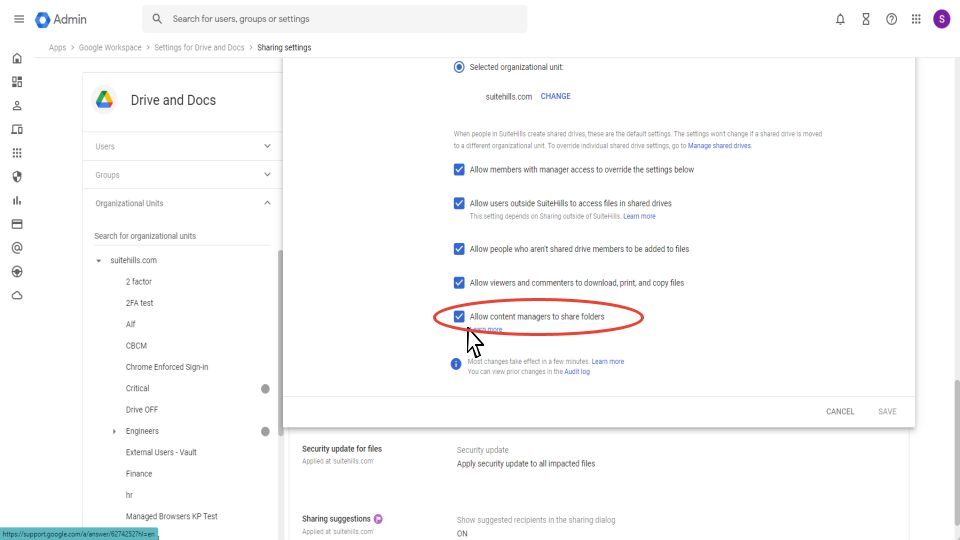960x540 pixels.
Task: Open Storage cloud icon in sidebar
Action: click(x=17, y=295)
